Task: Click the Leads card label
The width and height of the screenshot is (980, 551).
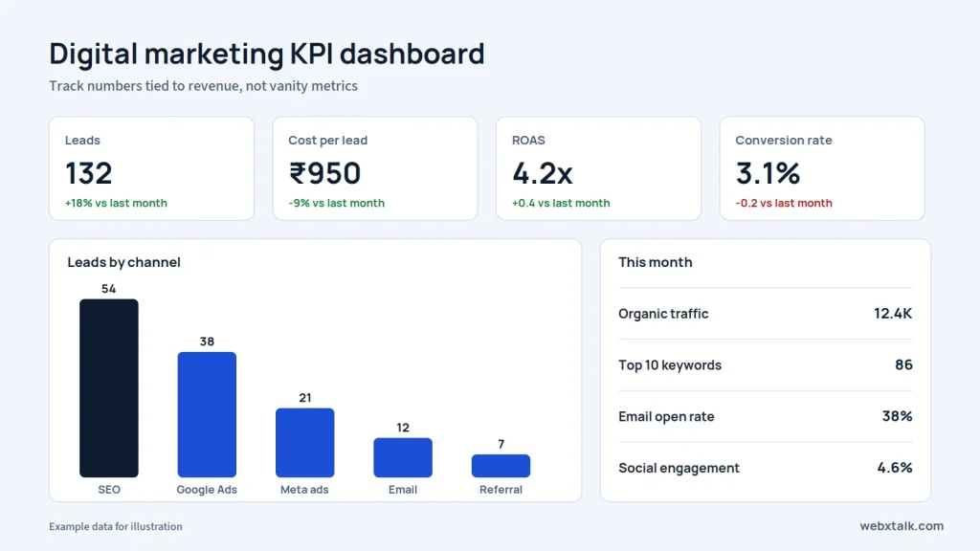Action: 82,141
